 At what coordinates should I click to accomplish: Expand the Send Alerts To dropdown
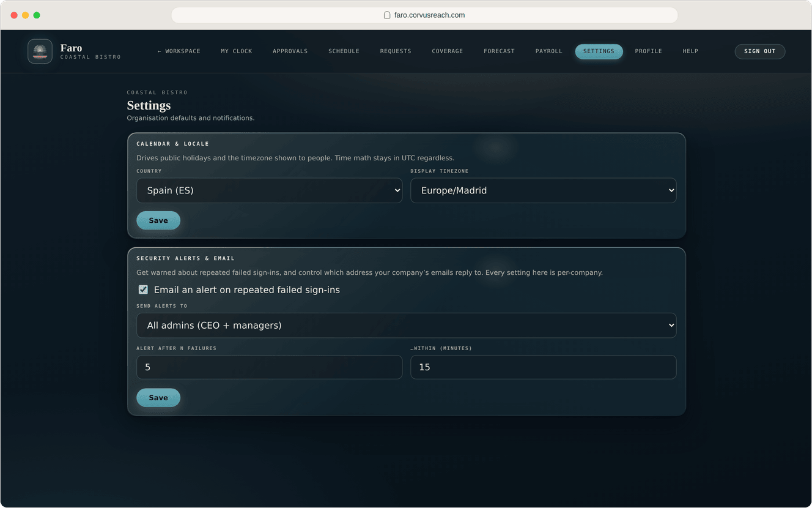pos(406,325)
